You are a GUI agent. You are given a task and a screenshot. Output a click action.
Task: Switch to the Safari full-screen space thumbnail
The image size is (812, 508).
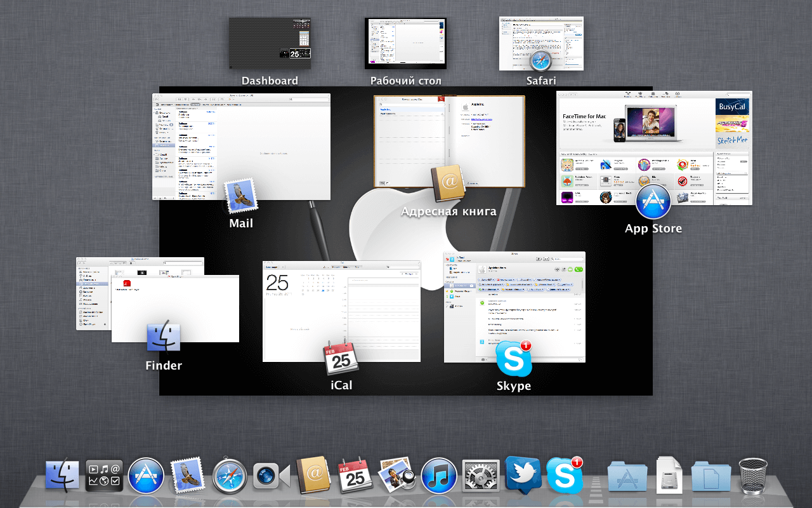541,43
